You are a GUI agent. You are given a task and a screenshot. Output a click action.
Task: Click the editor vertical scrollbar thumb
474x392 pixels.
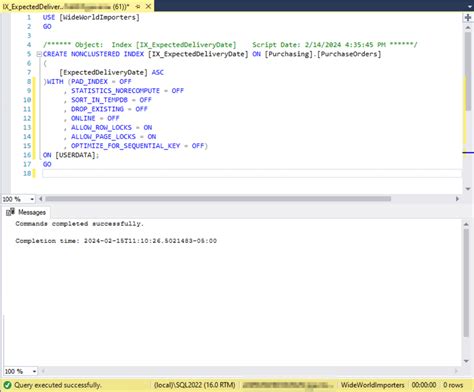468,71
